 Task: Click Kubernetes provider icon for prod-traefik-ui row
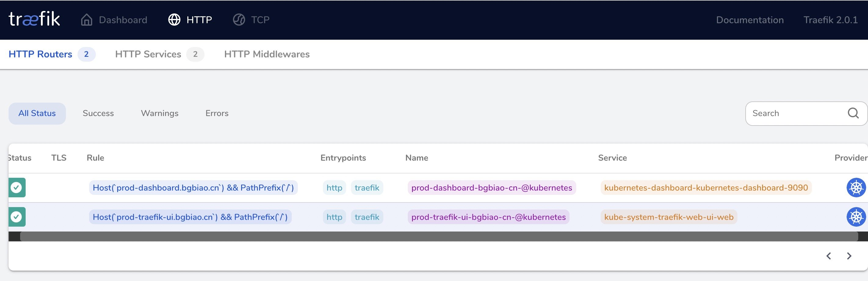click(x=856, y=217)
